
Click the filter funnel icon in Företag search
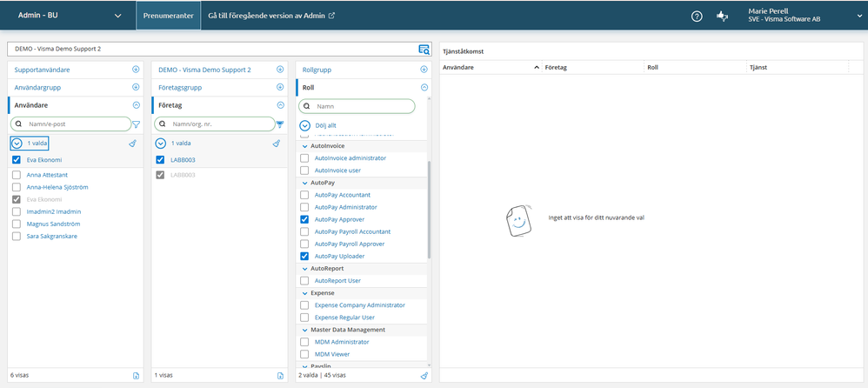pos(280,124)
